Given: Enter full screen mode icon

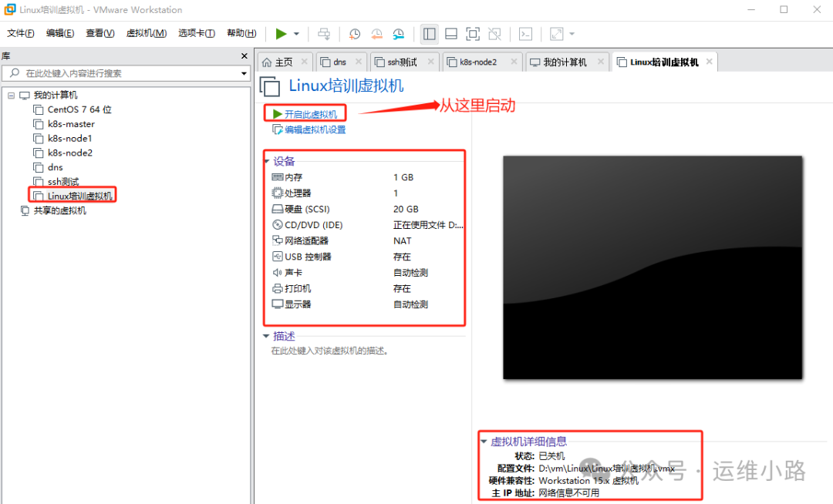Looking at the screenshot, I should (473, 34).
